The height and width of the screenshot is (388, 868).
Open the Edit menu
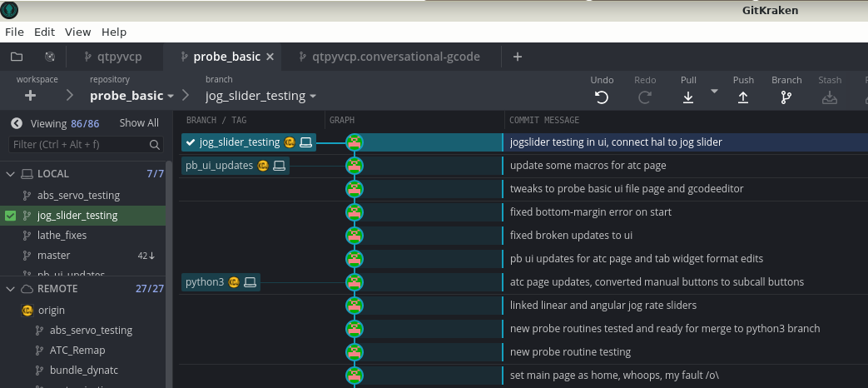click(x=44, y=32)
